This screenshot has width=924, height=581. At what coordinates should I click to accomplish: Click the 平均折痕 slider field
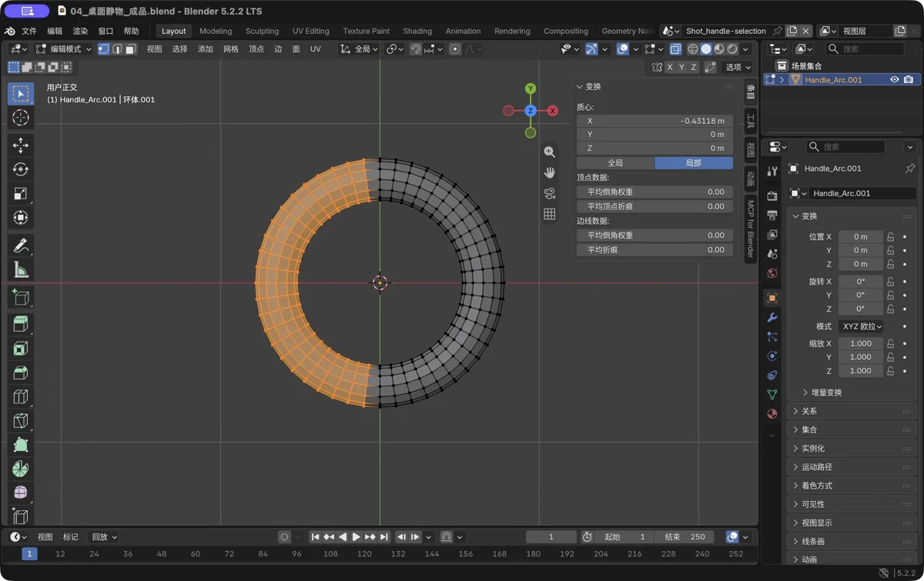click(654, 250)
